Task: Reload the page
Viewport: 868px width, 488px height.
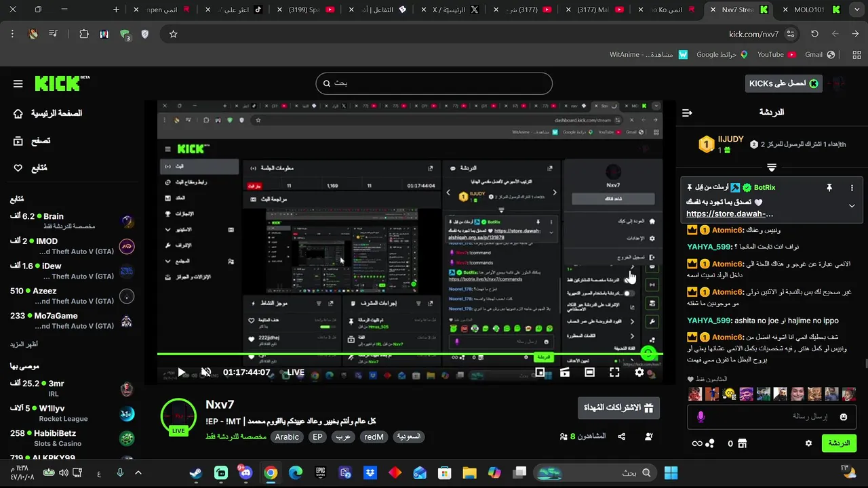Action: click(x=814, y=34)
